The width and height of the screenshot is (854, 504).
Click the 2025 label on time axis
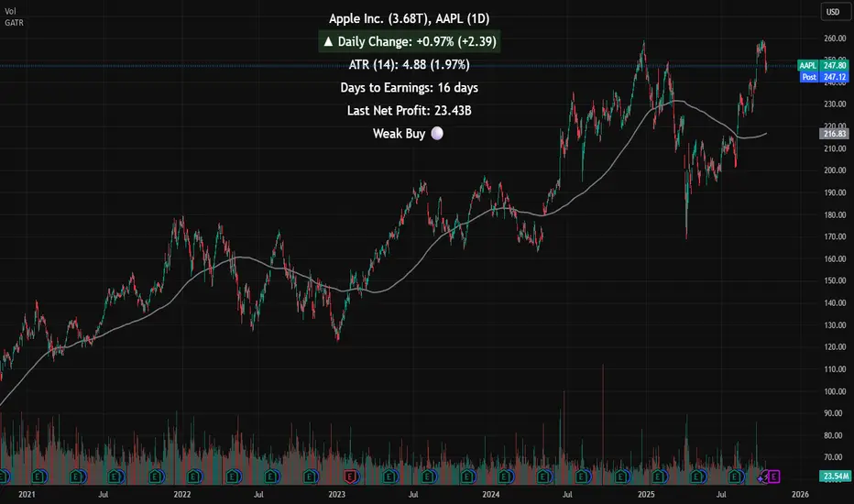tap(646, 494)
